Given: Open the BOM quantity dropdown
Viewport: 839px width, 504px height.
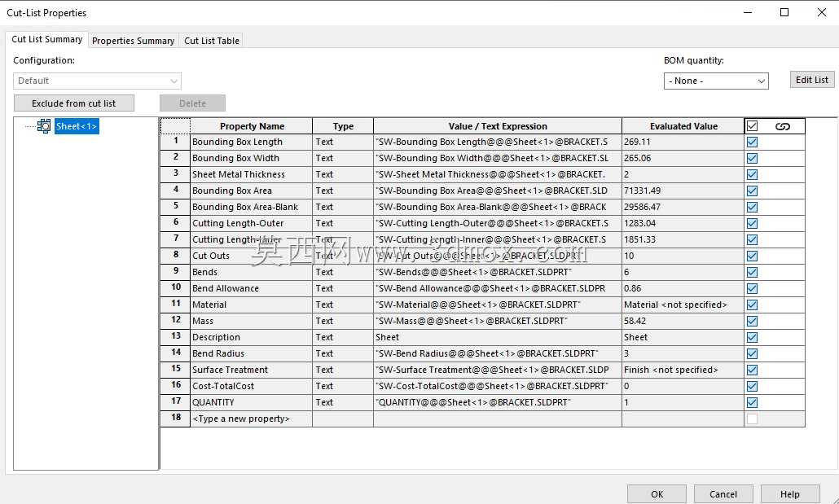Looking at the screenshot, I should [x=716, y=81].
